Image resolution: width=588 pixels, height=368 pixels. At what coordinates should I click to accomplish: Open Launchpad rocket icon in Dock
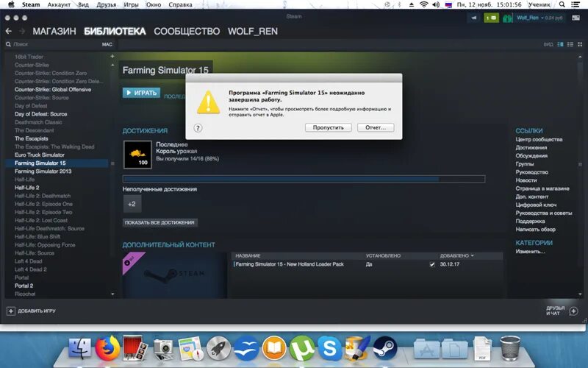(218, 348)
